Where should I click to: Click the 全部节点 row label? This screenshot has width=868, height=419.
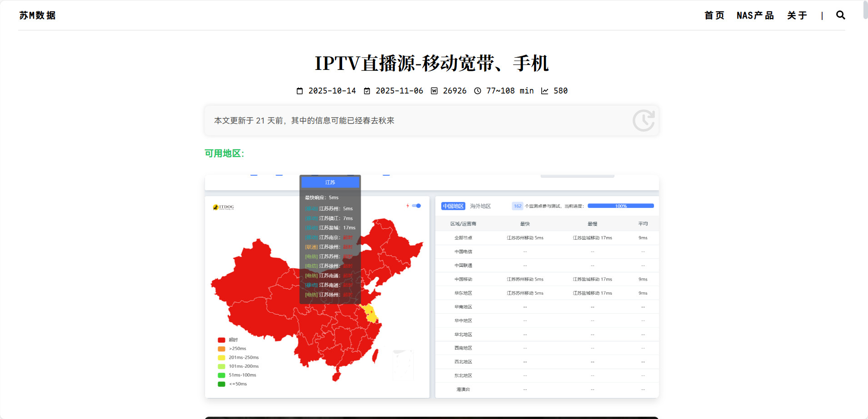[x=463, y=238]
